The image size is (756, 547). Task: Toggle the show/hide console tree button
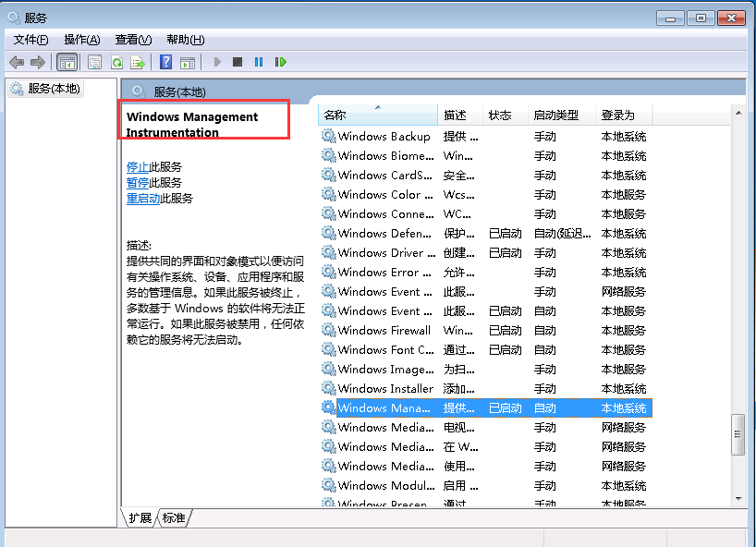(x=67, y=62)
